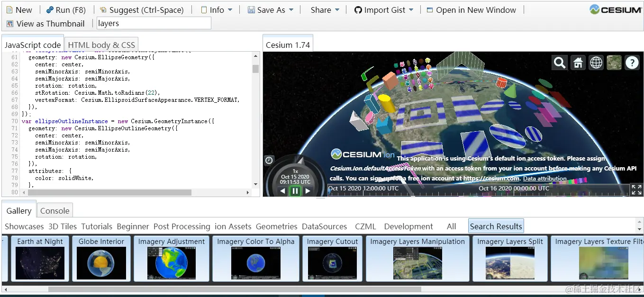Click the animation clock real-time icon
Screen dimensions: 644x297
[269, 160]
